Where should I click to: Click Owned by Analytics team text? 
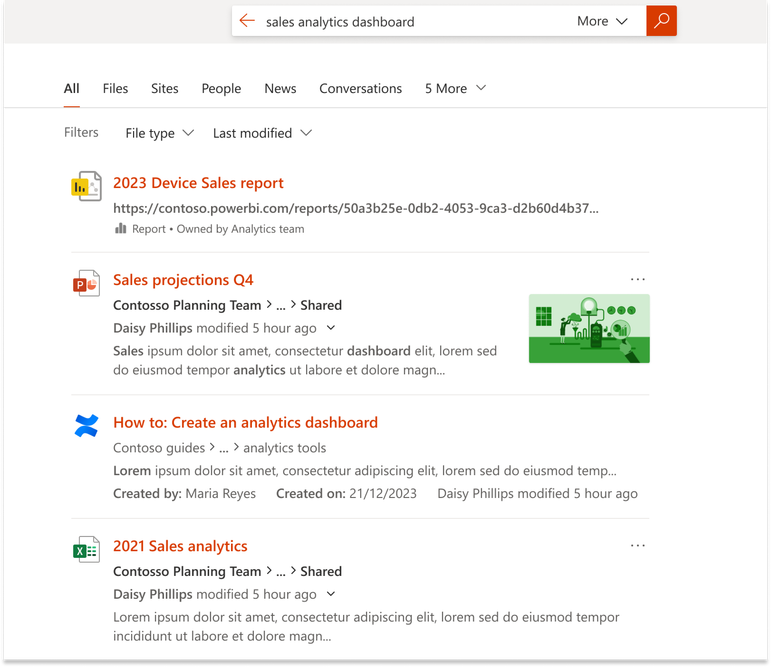tap(240, 229)
